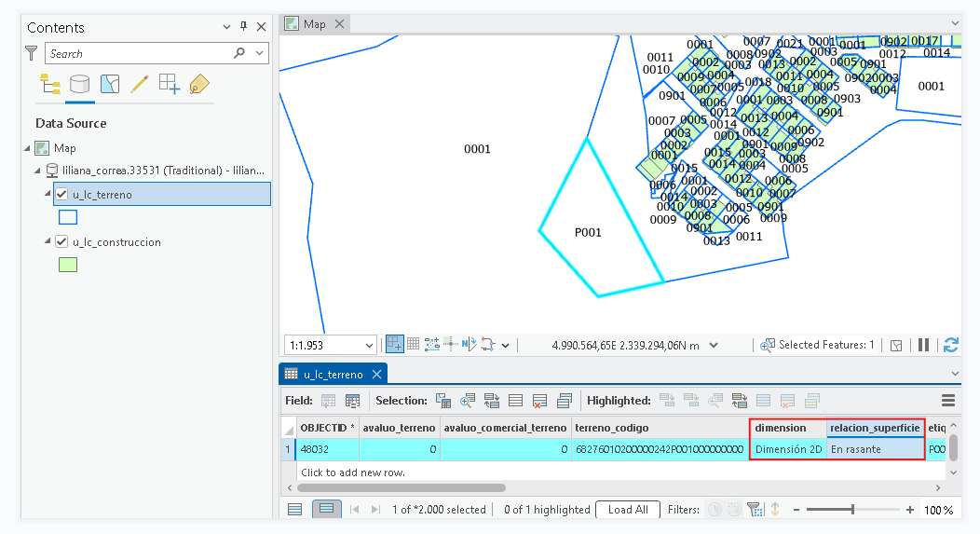
Task: Refresh the map view
Action: pyautogui.click(x=950, y=345)
